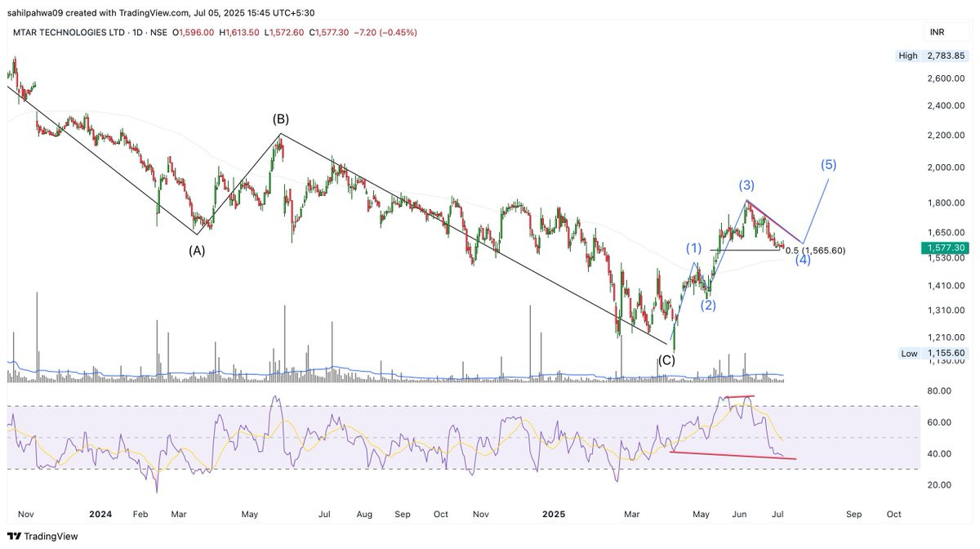Screen dimensions: 980x549
Task: Click 60.00 on the RSI scale
Action: click(939, 422)
